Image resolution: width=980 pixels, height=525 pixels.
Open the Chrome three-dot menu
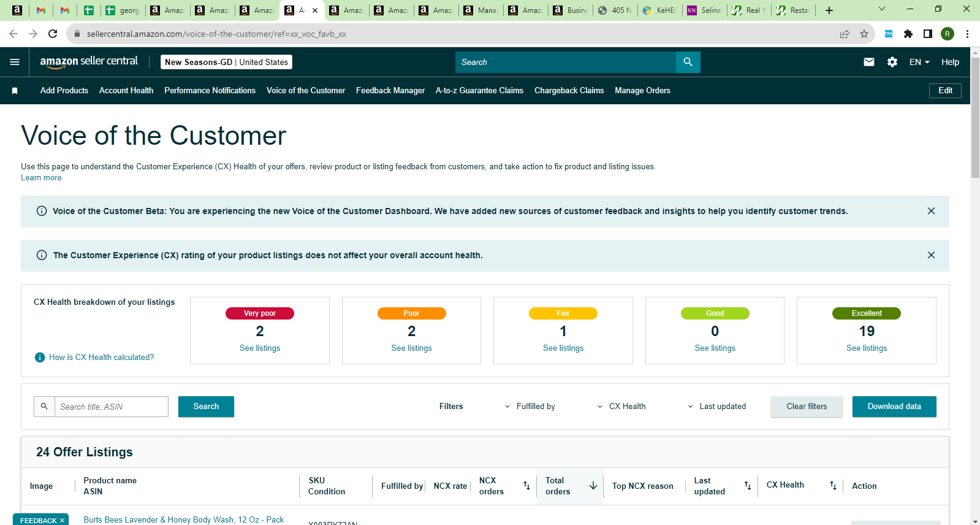pos(967,34)
